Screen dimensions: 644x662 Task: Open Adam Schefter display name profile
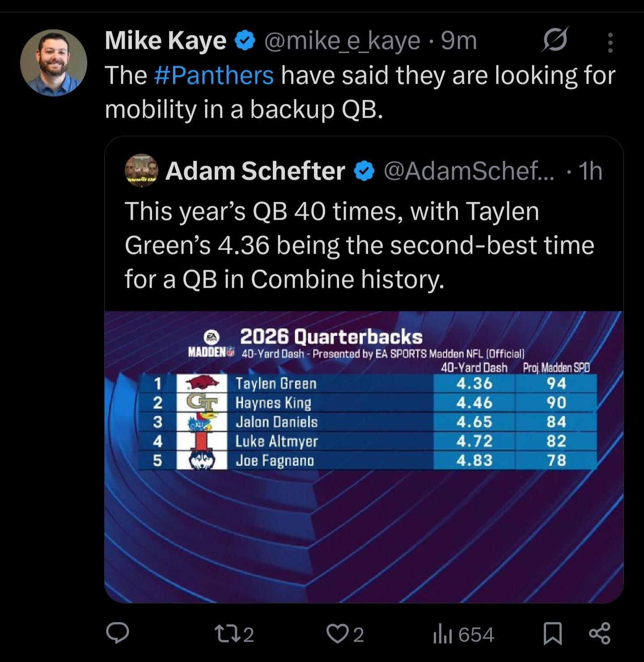click(255, 171)
